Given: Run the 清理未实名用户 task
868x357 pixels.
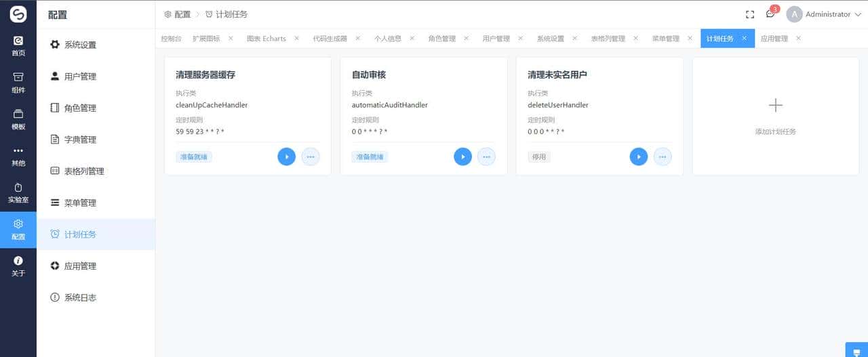Looking at the screenshot, I should [x=639, y=156].
